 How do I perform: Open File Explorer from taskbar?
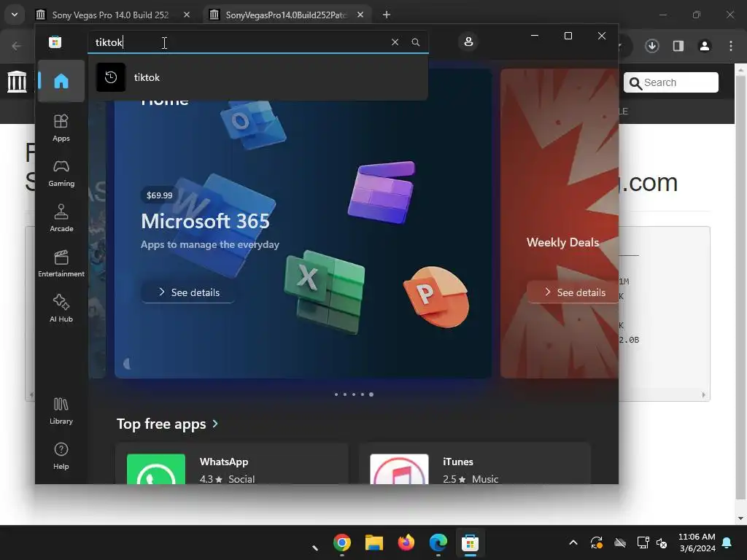(x=374, y=542)
